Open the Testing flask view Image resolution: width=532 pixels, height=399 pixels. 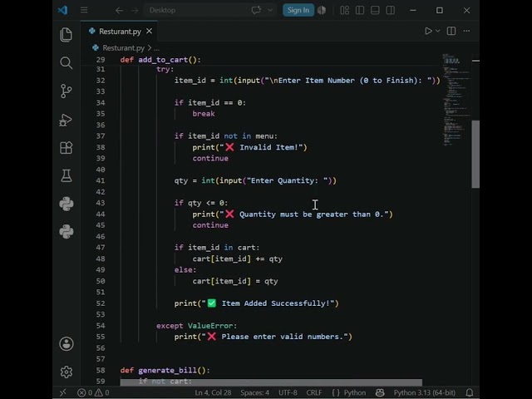pyautogui.click(x=66, y=175)
